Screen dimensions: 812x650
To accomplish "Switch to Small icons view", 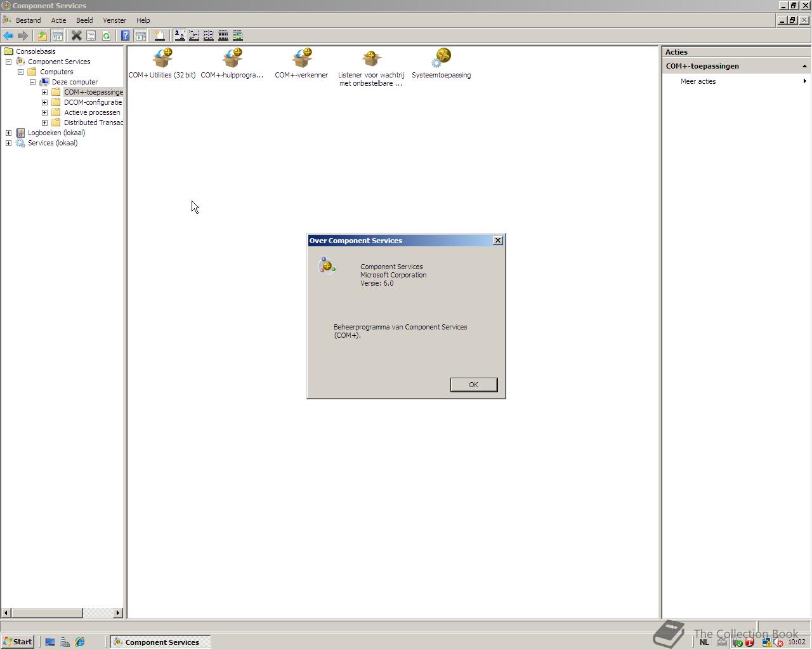I will pos(194,36).
